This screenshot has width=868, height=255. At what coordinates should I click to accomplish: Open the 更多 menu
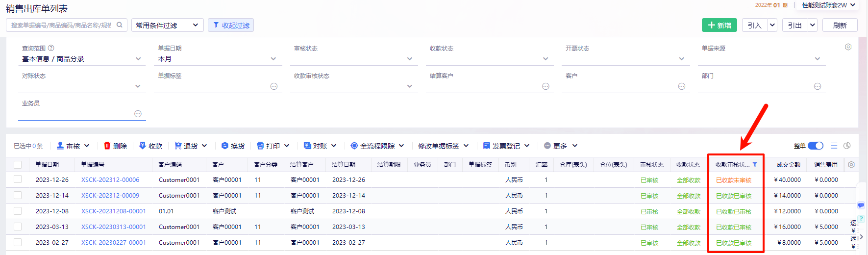561,146
